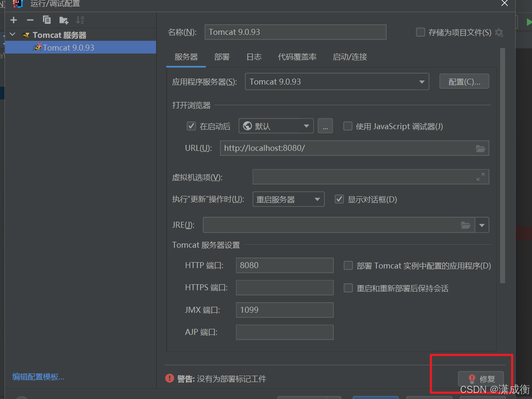532x399 pixels.
Task: Open the browser selection dropdown
Action: coord(276,126)
